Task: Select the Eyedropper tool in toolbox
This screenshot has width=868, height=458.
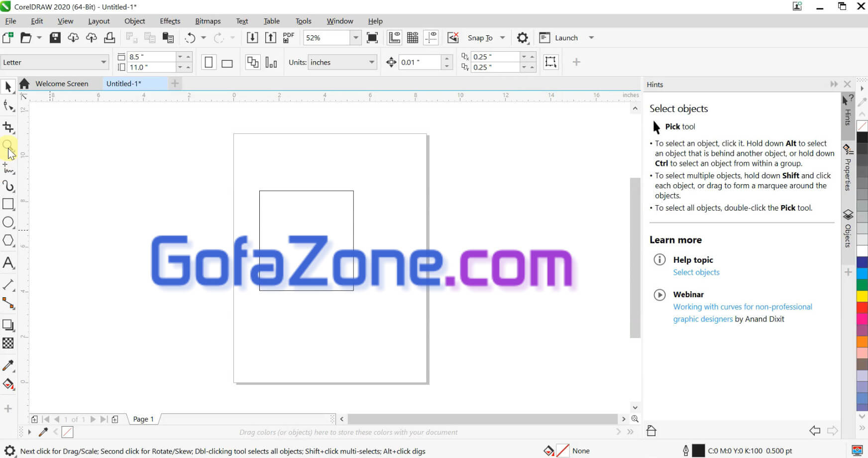Action: [8, 365]
